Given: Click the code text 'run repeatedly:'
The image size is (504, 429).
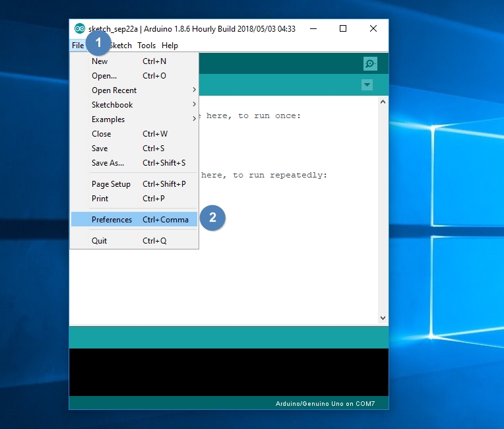Looking at the screenshot, I should 288,176.
